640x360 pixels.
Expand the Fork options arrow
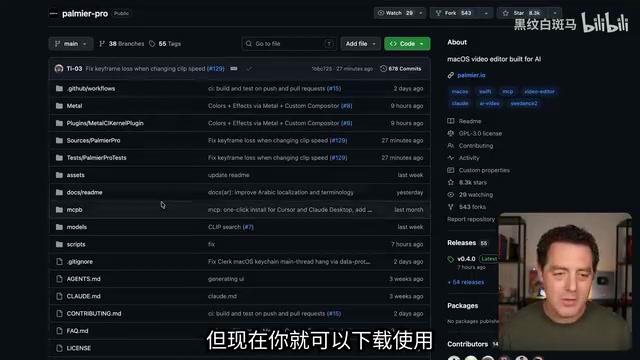486,13
